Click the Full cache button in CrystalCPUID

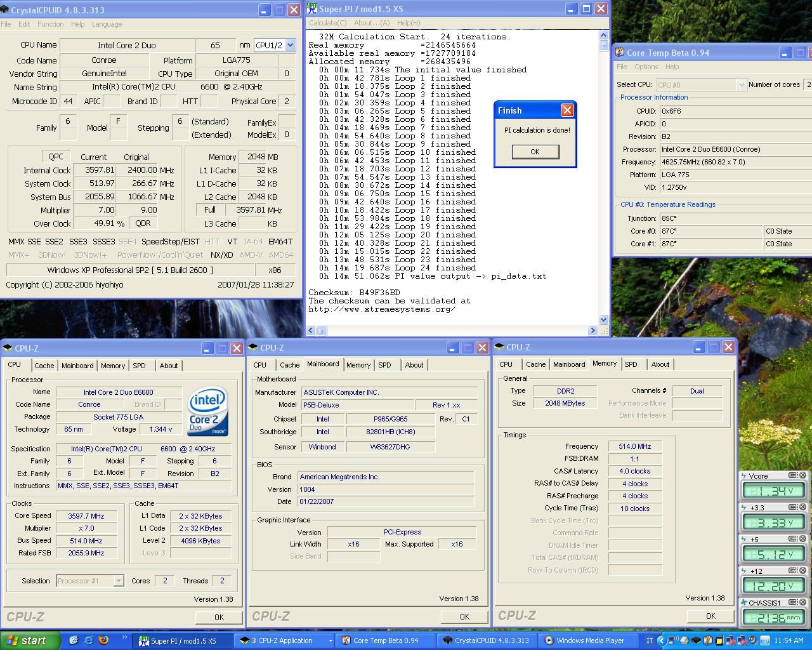tap(210, 210)
